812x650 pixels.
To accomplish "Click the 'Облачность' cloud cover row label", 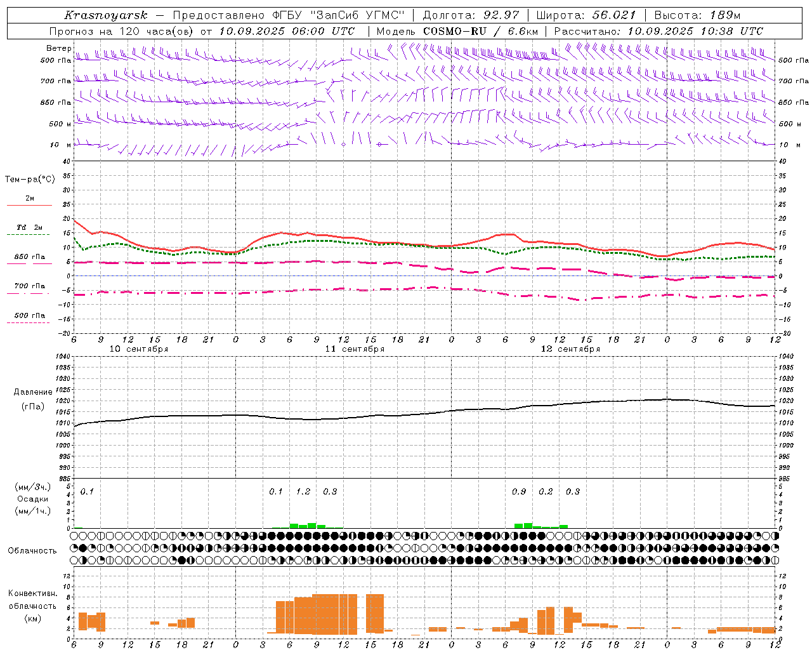I will click(x=32, y=550).
